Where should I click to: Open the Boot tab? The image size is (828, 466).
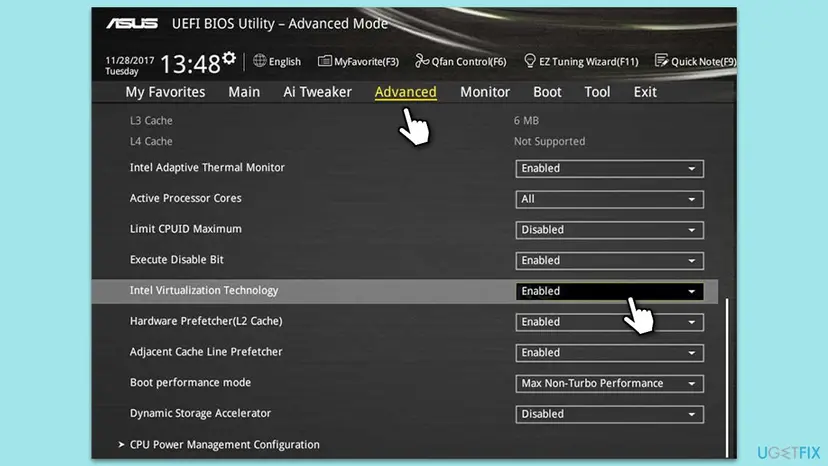pos(547,92)
